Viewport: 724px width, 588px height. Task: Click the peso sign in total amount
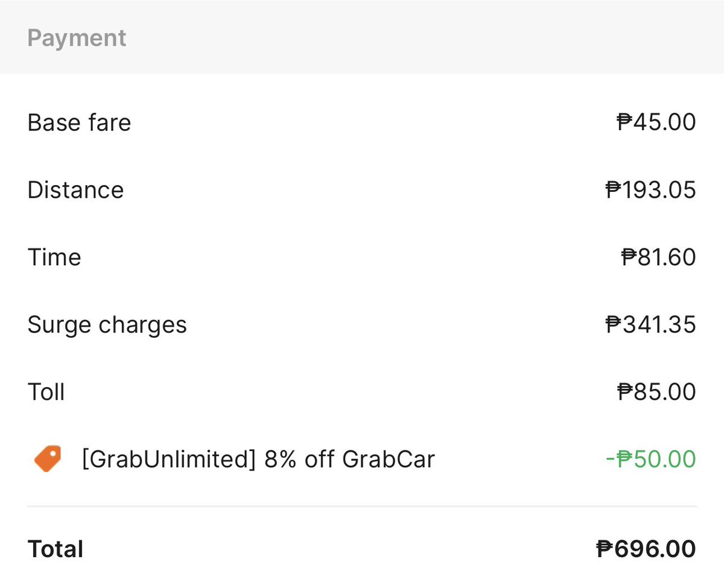pos(605,549)
